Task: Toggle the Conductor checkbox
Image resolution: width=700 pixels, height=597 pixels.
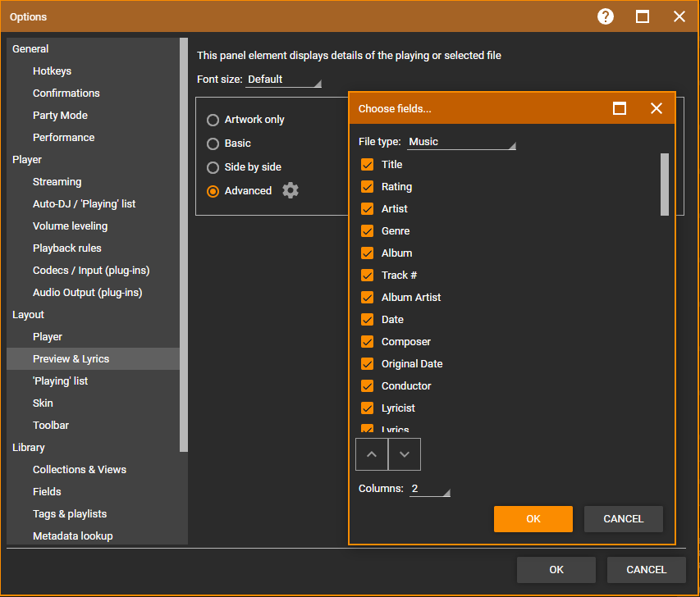Action: pos(367,386)
